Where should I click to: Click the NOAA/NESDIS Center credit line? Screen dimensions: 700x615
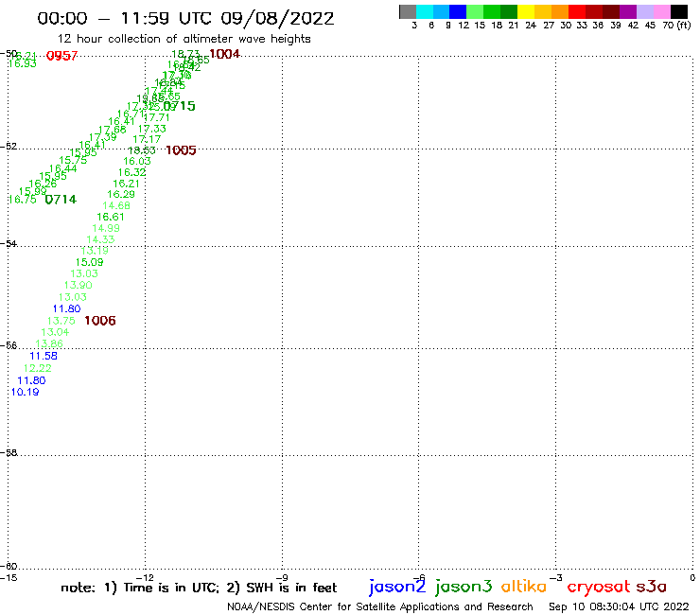click(380, 607)
